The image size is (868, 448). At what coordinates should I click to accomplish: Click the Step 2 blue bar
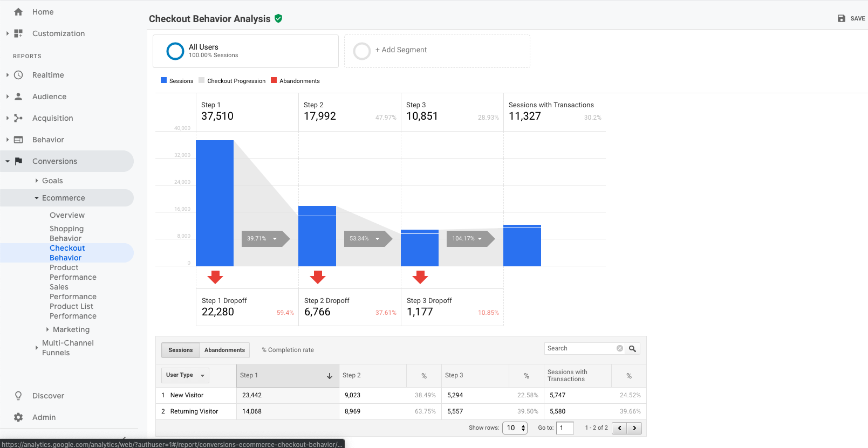click(x=317, y=236)
